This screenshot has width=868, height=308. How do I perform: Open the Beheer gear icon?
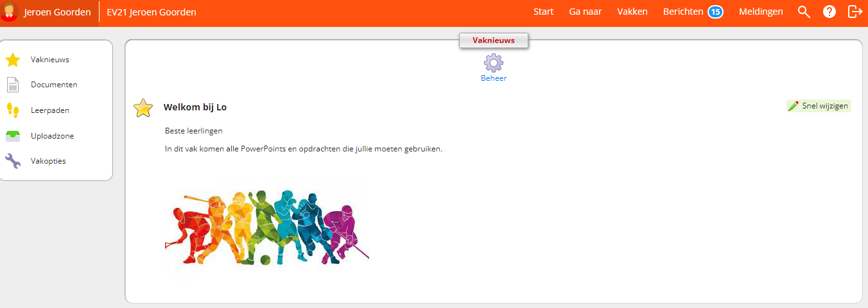[494, 63]
